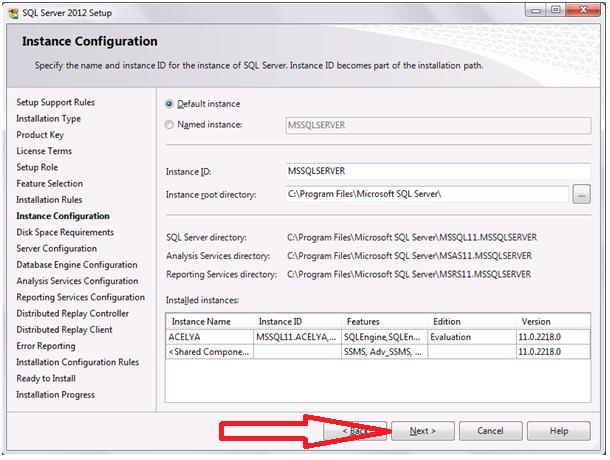Click the MSSQL11.ACELYA instance ID cell
The width and height of the screenshot is (610, 460).
tap(297, 337)
